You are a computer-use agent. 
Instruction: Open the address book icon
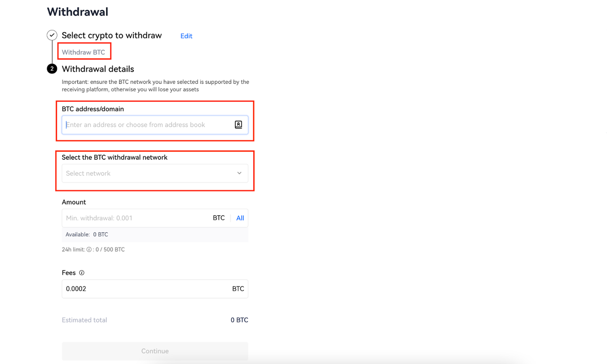[x=239, y=125]
